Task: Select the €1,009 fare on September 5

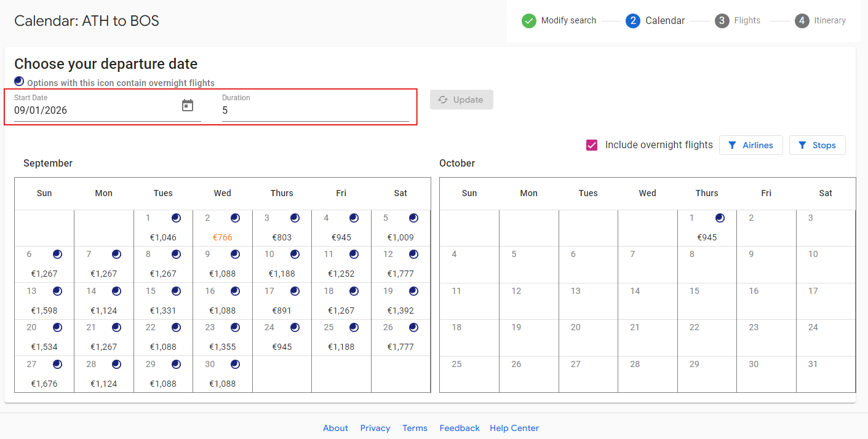Action: click(400, 237)
